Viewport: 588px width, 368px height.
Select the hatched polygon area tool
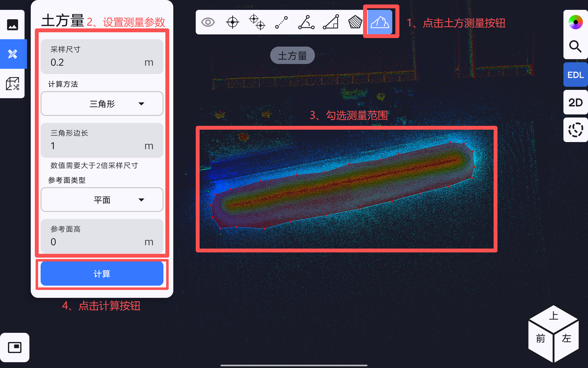click(355, 22)
